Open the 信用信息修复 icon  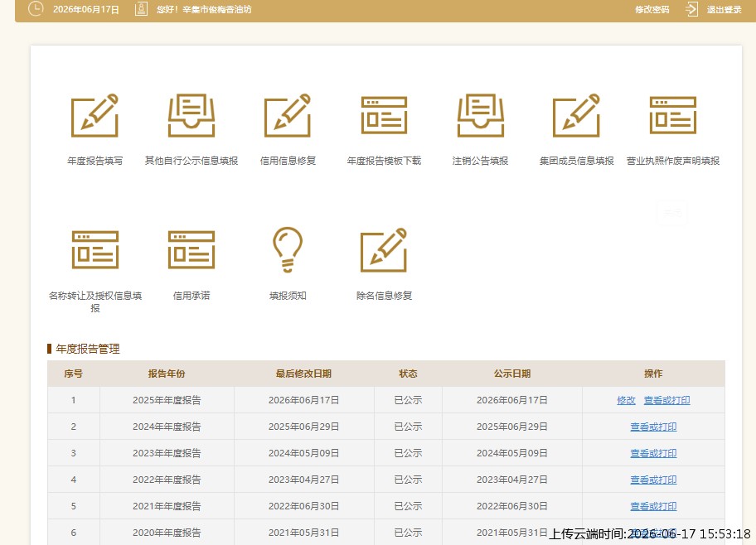pyautogui.click(x=288, y=116)
